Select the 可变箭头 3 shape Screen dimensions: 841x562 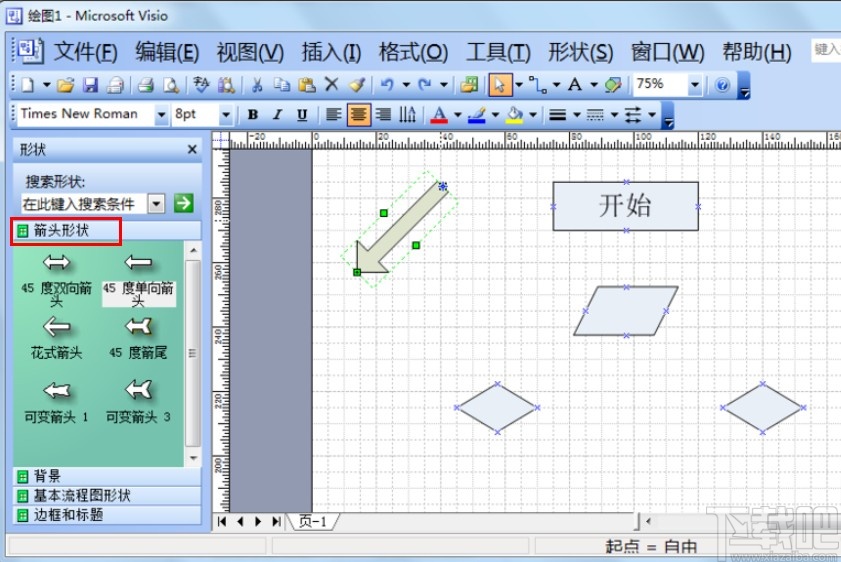point(138,401)
